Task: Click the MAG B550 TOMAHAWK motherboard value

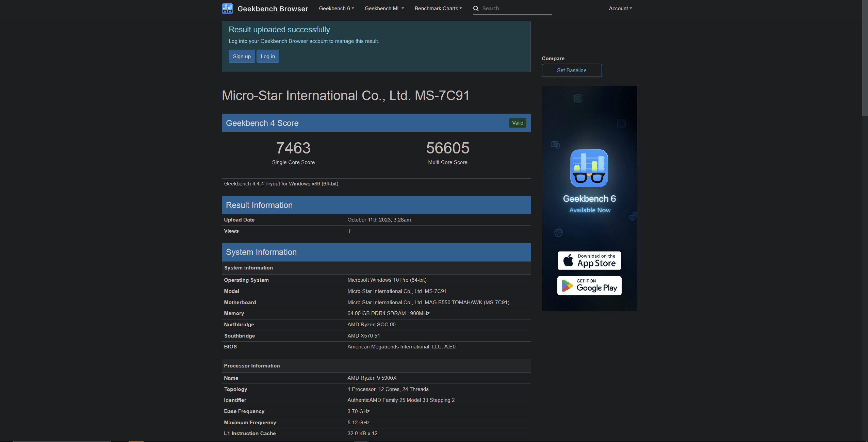Action: click(428, 302)
